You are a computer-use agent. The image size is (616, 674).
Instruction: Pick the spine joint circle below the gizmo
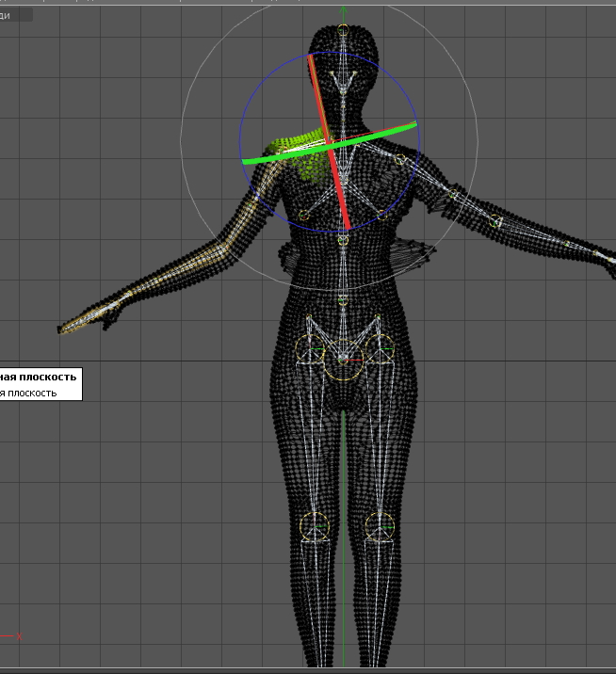pyautogui.click(x=343, y=241)
